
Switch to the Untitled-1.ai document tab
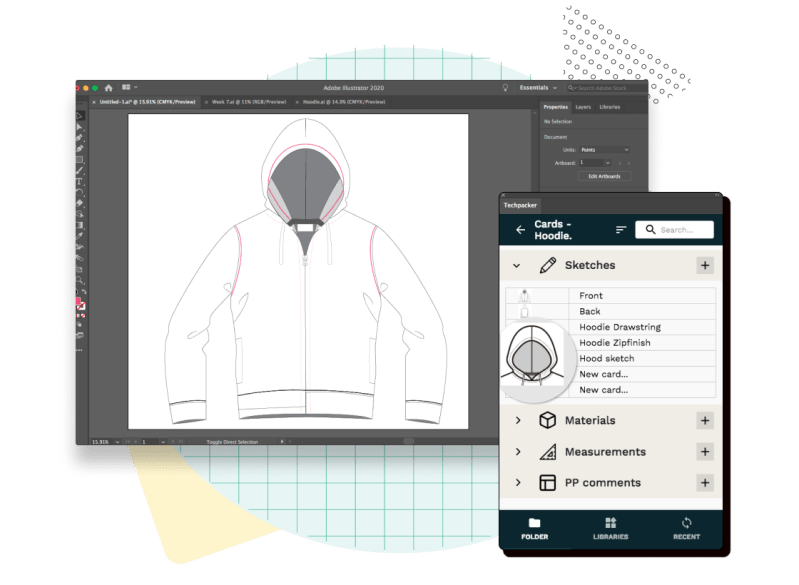click(147, 102)
